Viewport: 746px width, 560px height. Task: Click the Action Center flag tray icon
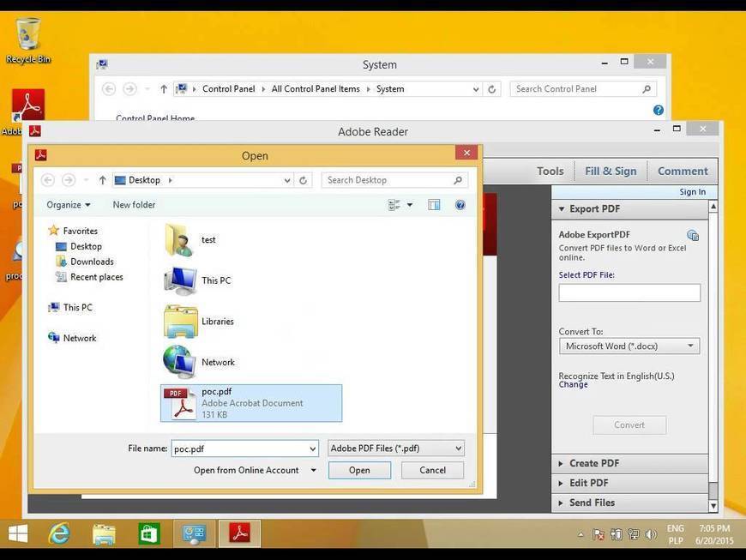599,535
